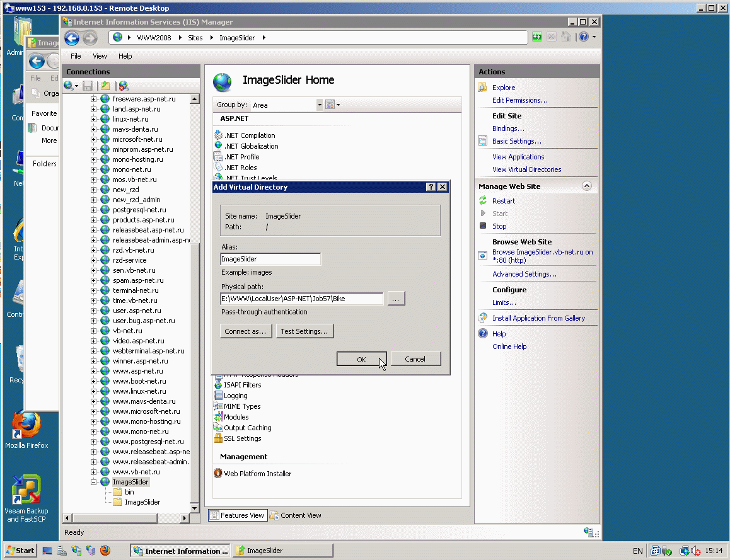Select mono-hosting.ru in the Connections tree

[138, 159]
